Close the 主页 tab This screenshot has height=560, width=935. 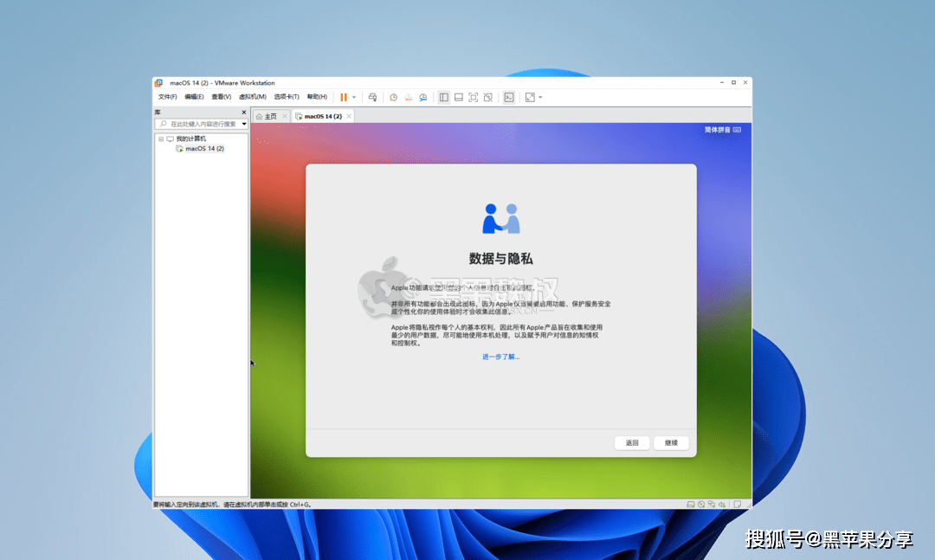point(285,116)
